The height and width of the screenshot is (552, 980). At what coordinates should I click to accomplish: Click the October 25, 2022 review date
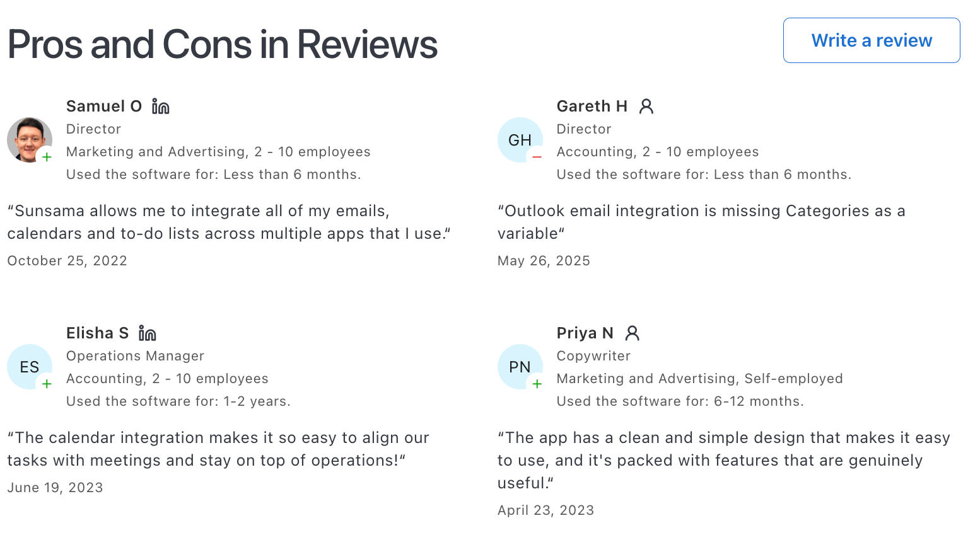(x=66, y=260)
